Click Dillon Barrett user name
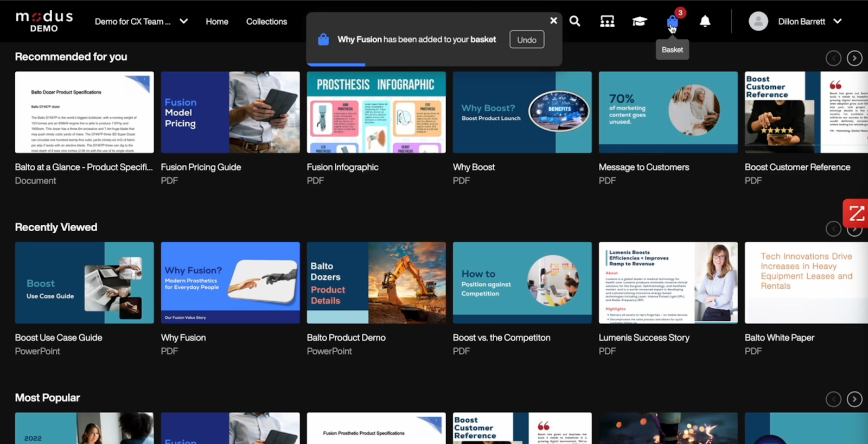The height and width of the screenshot is (444, 868). coord(801,21)
